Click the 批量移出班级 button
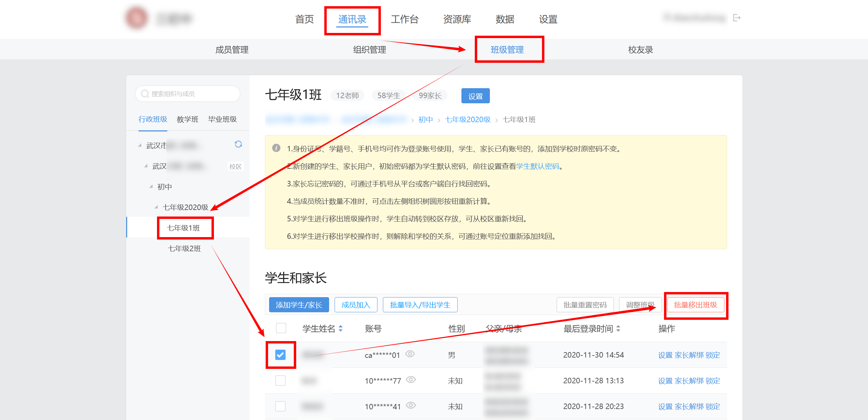Viewport: 868px width, 420px height. (x=695, y=305)
